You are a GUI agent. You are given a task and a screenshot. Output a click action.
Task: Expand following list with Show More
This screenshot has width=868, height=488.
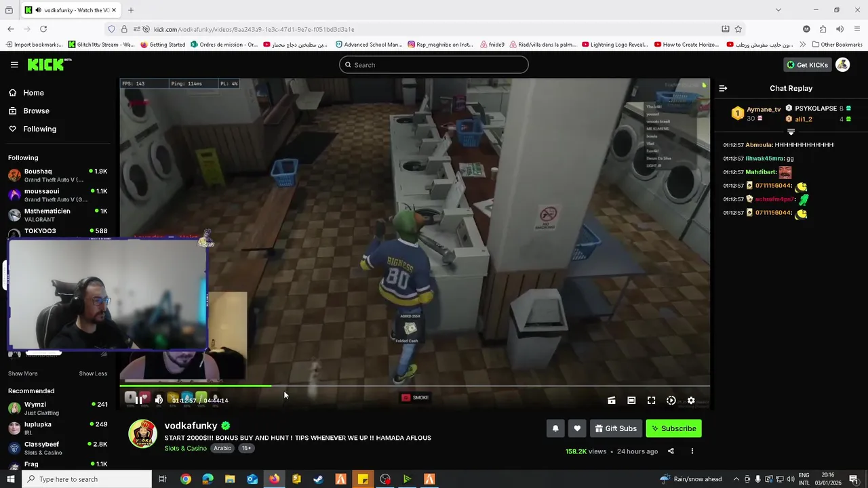pyautogui.click(x=23, y=373)
